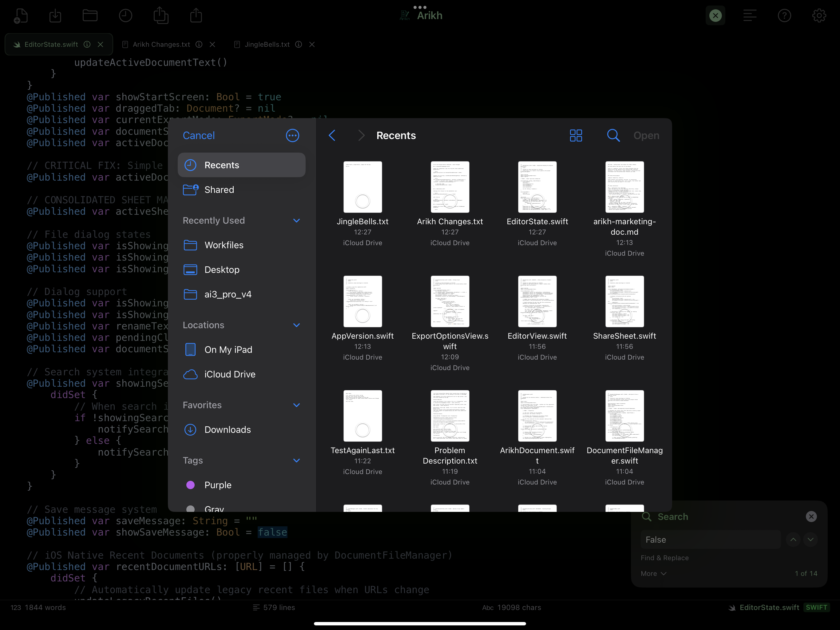Click the search magnifier in file picker
Image resolution: width=840 pixels, height=630 pixels.
click(613, 136)
